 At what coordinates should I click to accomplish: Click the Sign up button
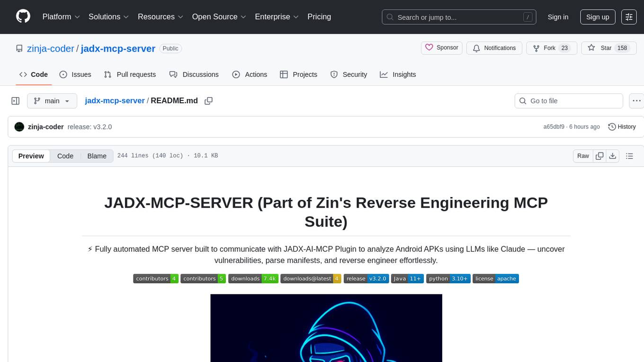pos(598,17)
